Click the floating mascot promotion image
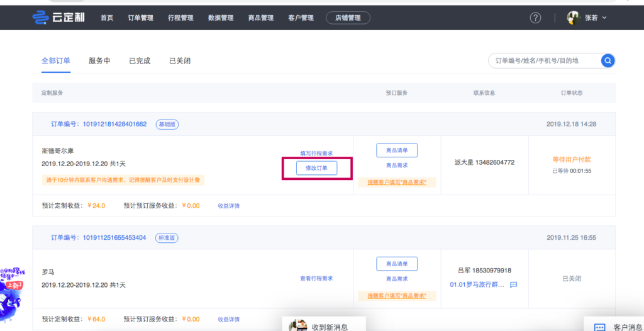This screenshot has width=644, height=331. click(13, 292)
